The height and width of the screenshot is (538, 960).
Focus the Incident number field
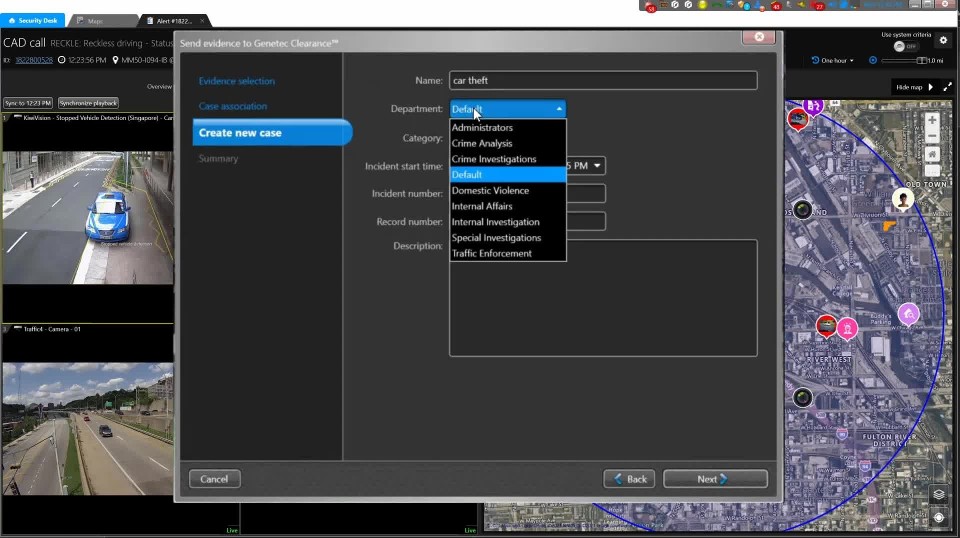click(586, 193)
